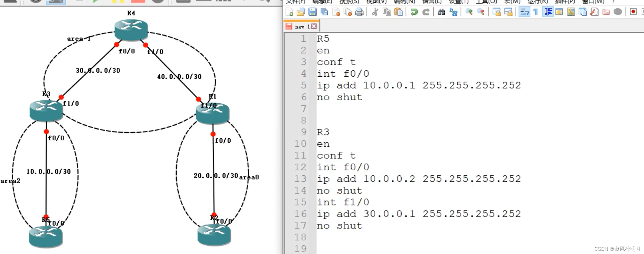Place cursor on line 9 'R3'
Viewport: 644px width, 254px height.
323,132
